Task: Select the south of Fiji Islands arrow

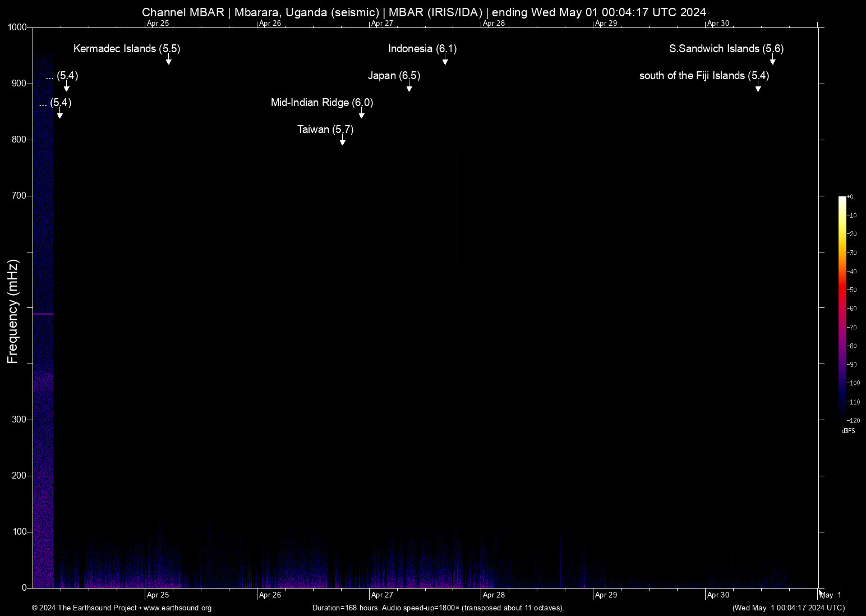Action: (758, 88)
